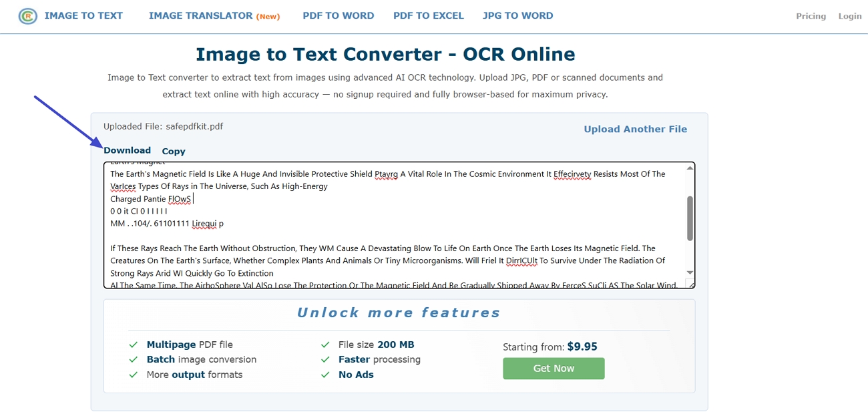This screenshot has width=868, height=412.
Task: Copy the extracted text
Action: pyautogui.click(x=174, y=152)
